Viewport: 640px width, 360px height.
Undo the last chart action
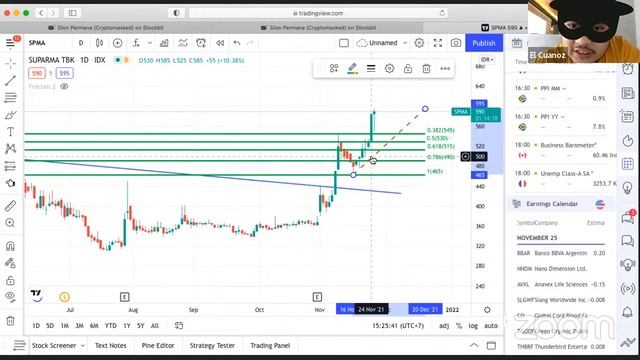click(237, 43)
